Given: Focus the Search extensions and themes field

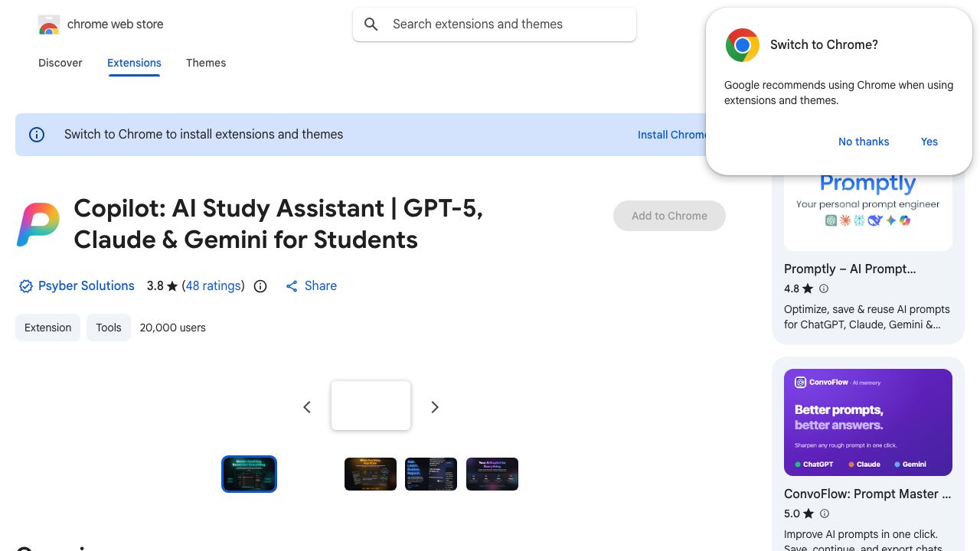Looking at the screenshot, I should point(495,24).
